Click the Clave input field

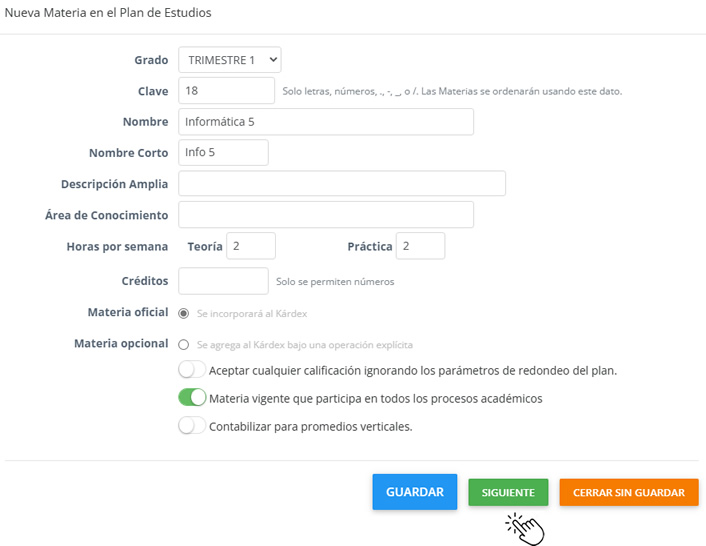pyautogui.click(x=226, y=91)
